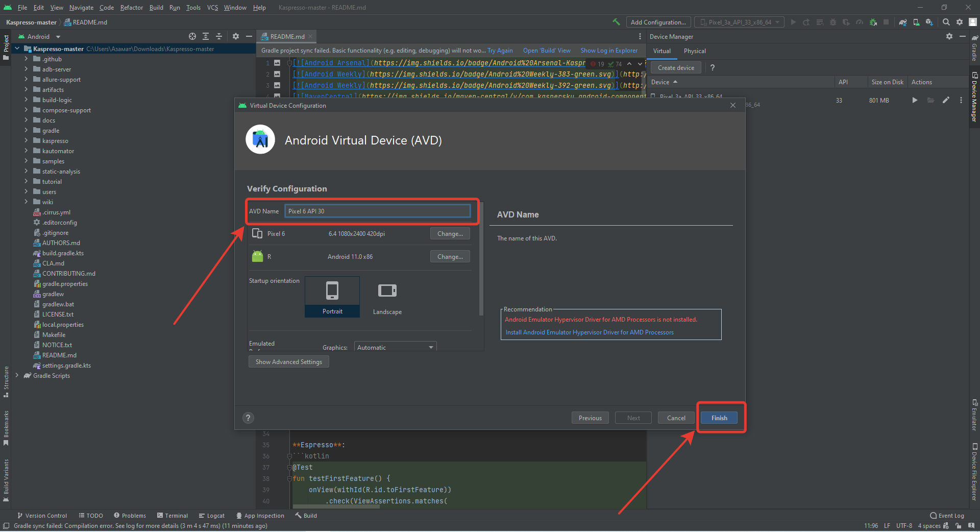The image size is (980, 532).
Task: Open the Pixel_3a_API_33_x86_64 device dropdown
Action: click(740, 22)
